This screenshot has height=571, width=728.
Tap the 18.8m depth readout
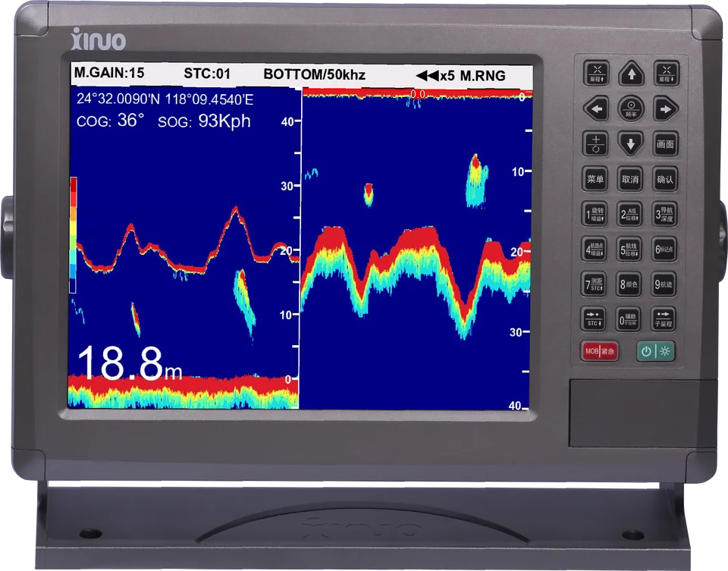(x=130, y=363)
